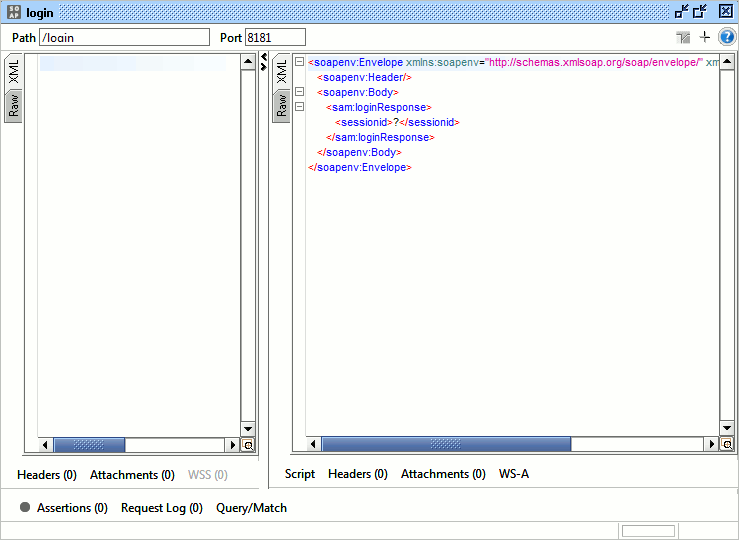Click request editor magnifier icon
Viewport: 739px width, 540px height.
[x=248, y=444]
